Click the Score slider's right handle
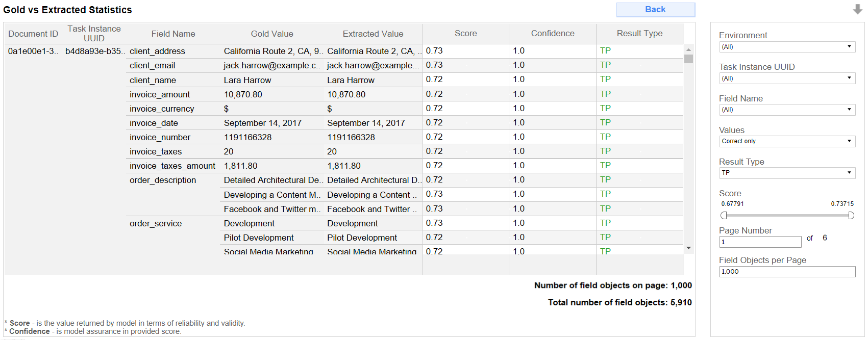868x340 pixels. tap(851, 216)
